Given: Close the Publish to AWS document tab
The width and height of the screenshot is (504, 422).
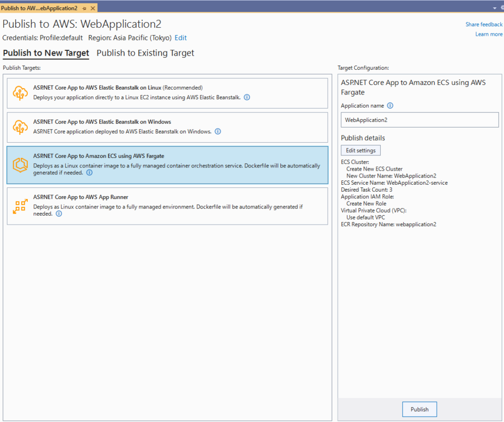Looking at the screenshot, I should pos(92,8).
